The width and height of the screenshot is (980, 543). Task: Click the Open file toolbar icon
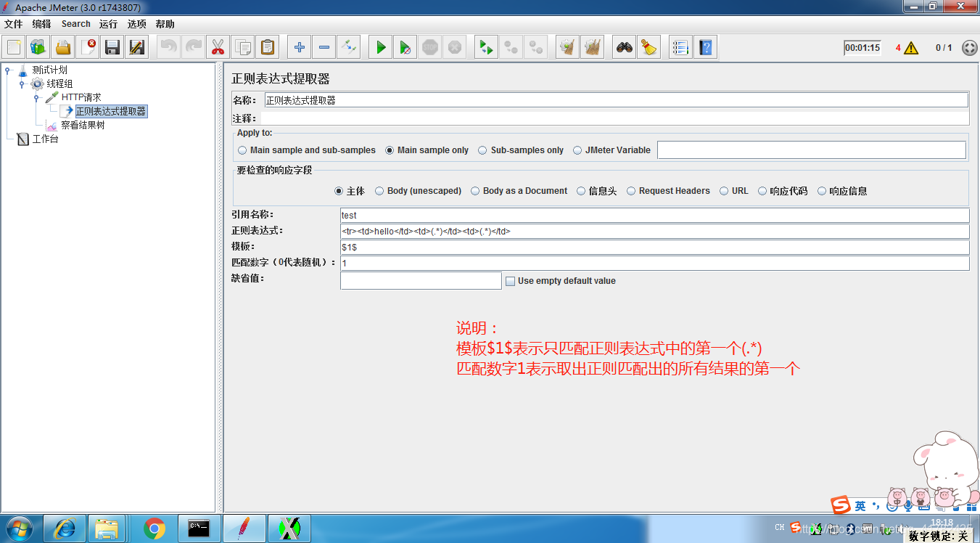click(x=63, y=48)
